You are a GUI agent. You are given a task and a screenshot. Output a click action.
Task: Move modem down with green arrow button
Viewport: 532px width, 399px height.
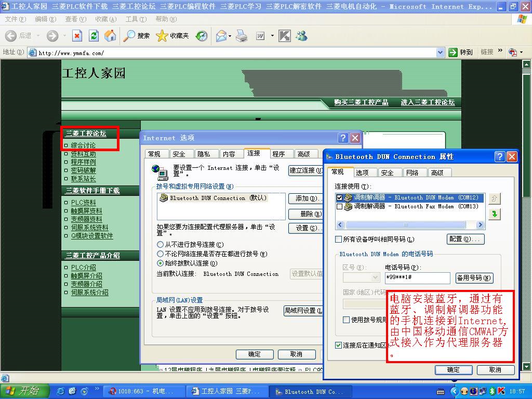click(x=495, y=214)
